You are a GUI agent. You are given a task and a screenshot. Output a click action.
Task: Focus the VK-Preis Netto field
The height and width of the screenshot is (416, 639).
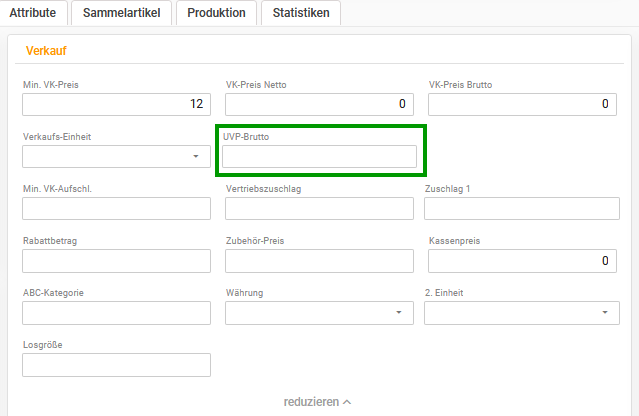pyautogui.click(x=319, y=104)
